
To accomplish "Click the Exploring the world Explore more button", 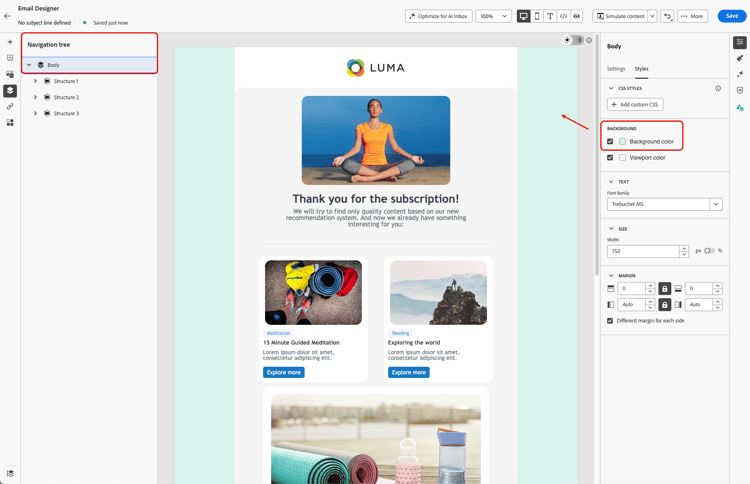I will (x=408, y=373).
